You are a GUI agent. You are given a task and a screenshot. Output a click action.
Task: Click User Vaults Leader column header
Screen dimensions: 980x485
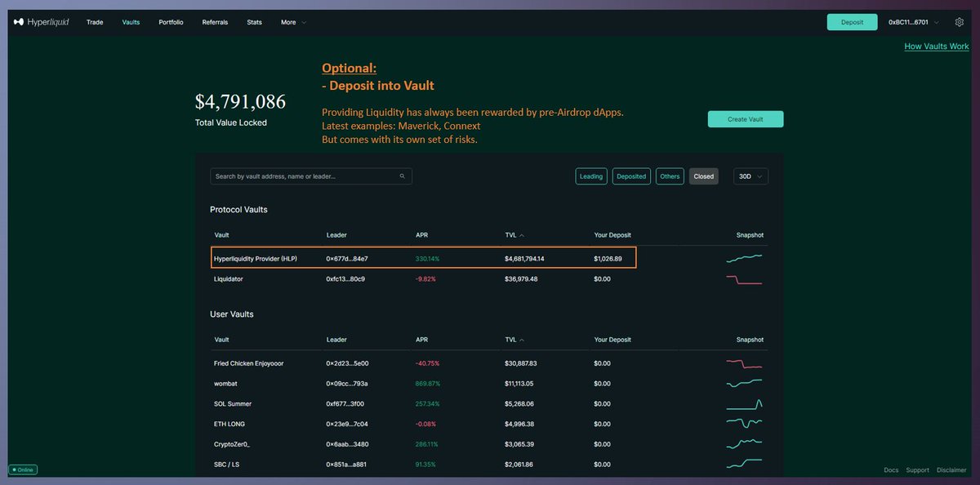pos(336,340)
